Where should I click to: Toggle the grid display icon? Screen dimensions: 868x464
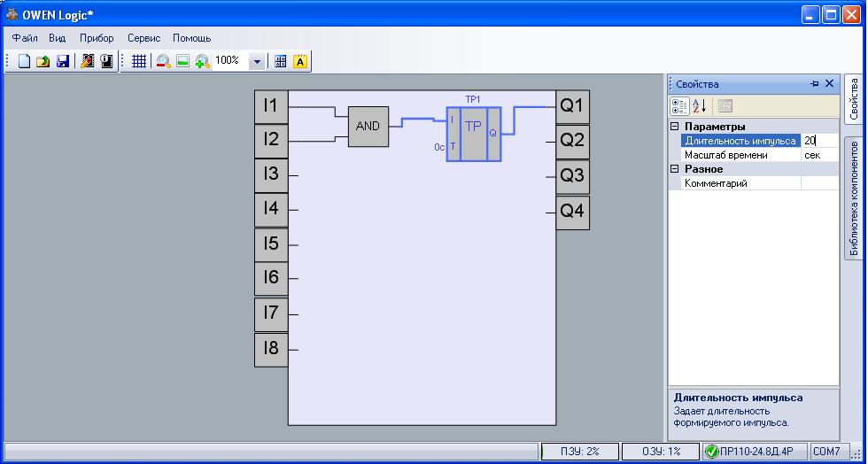(x=139, y=61)
